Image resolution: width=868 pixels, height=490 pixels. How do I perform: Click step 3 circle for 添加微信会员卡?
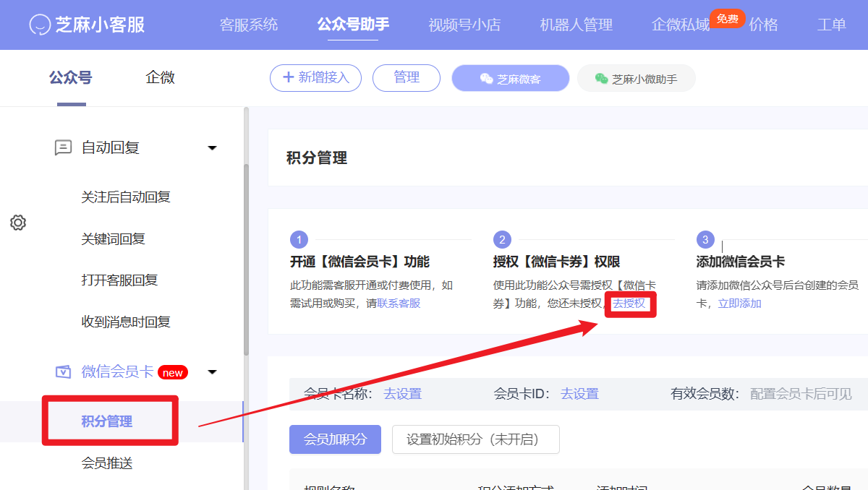pos(705,240)
